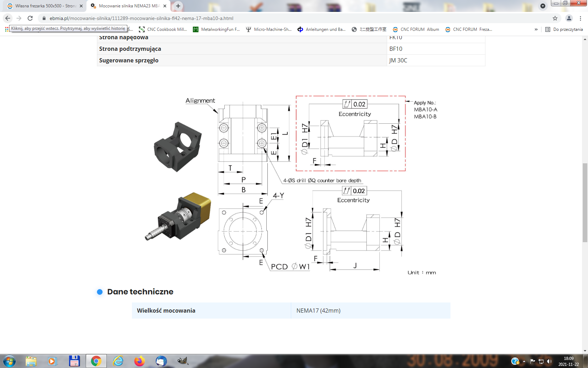Bookmark this page with the star

(555, 18)
